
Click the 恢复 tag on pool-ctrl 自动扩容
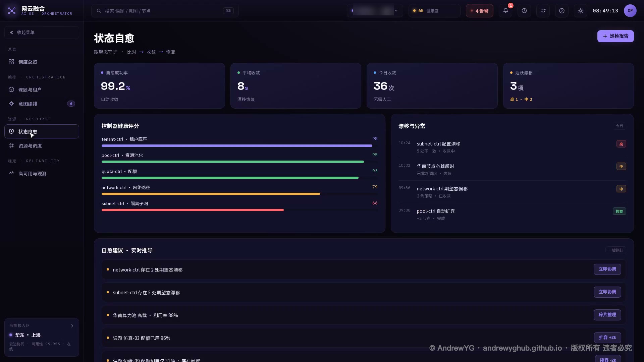[x=619, y=212]
